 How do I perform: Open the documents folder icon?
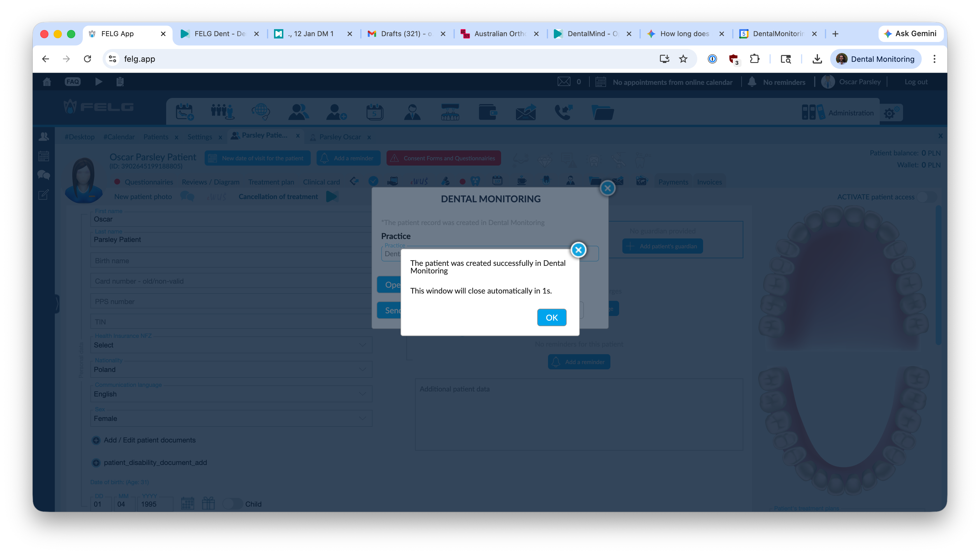[602, 112]
